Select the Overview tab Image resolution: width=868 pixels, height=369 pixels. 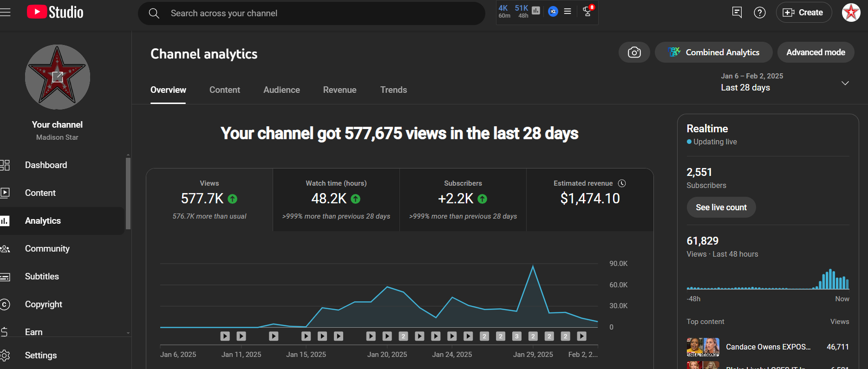pos(168,90)
